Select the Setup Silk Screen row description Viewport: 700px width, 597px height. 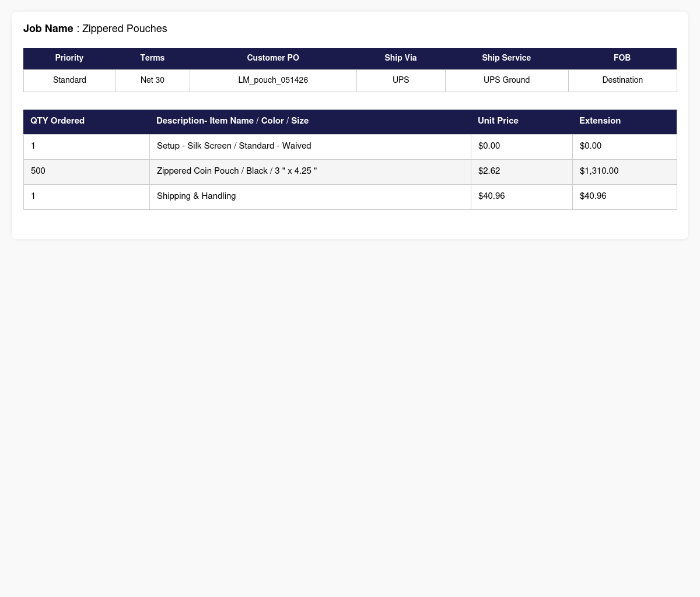tap(234, 146)
